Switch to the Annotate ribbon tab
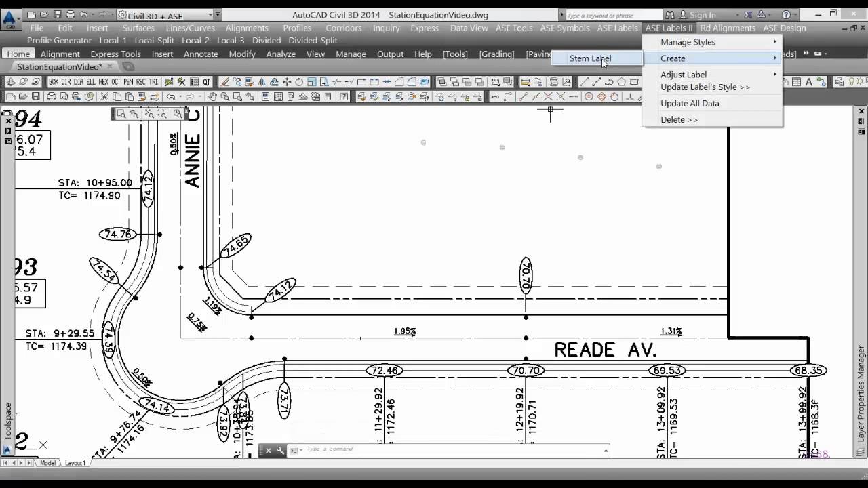The image size is (868, 488). 201,54
